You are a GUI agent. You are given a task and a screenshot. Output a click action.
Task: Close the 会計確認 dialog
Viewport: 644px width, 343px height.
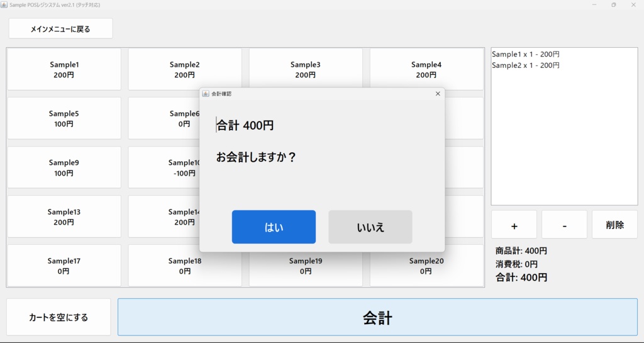point(438,94)
